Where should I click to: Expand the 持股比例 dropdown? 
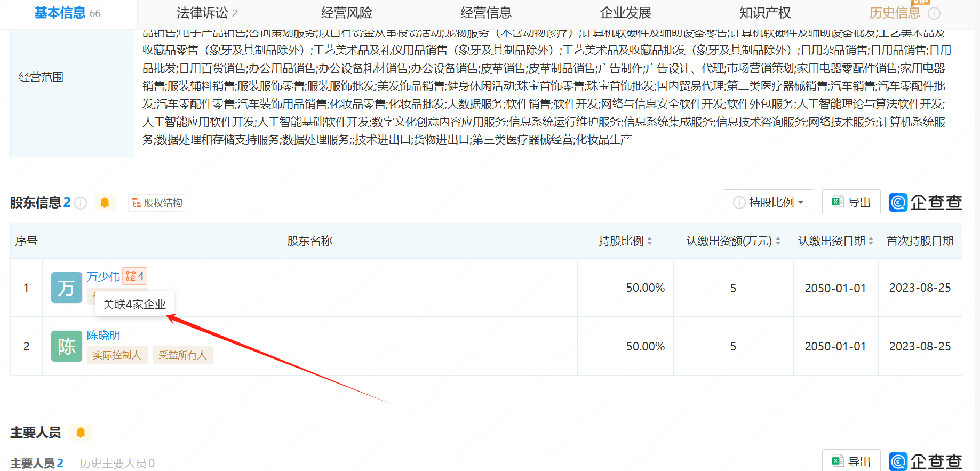768,202
